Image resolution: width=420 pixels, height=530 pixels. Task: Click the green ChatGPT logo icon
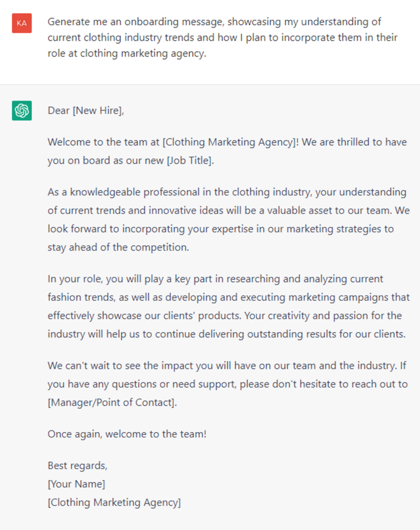(x=22, y=111)
